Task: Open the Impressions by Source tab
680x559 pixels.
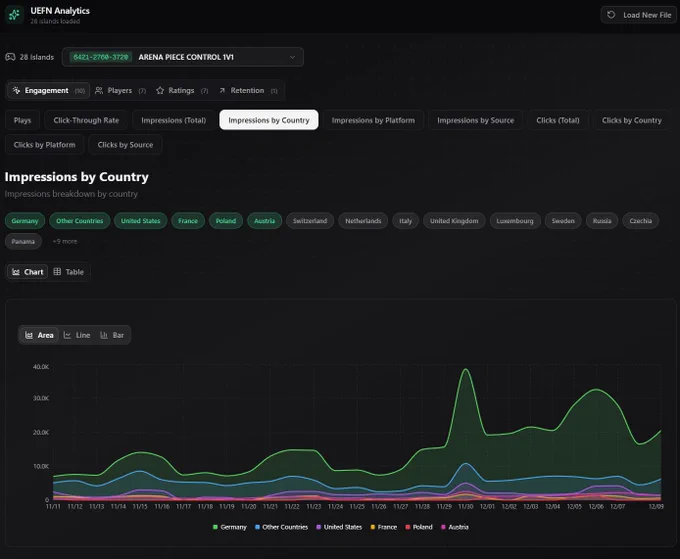Action: click(x=475, y=120)
